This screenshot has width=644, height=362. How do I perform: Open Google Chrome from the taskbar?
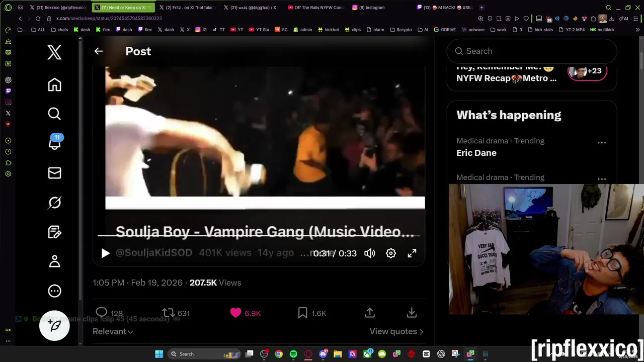pos(279,354)
